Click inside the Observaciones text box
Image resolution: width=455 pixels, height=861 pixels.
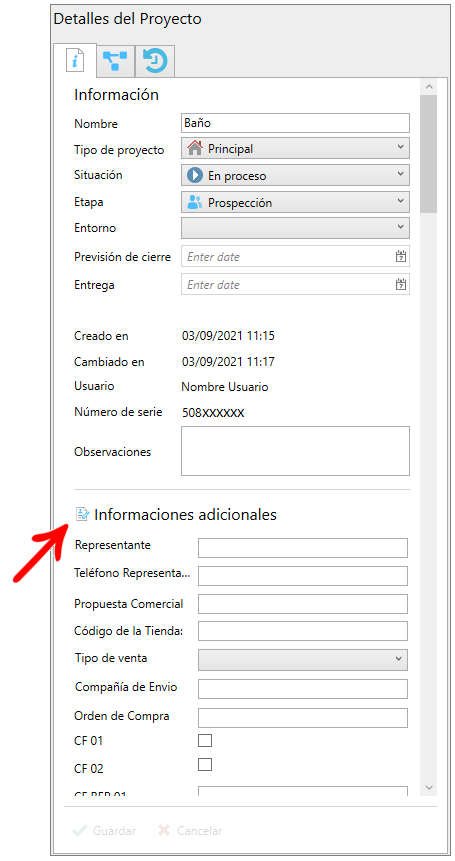tap(295, 451)
